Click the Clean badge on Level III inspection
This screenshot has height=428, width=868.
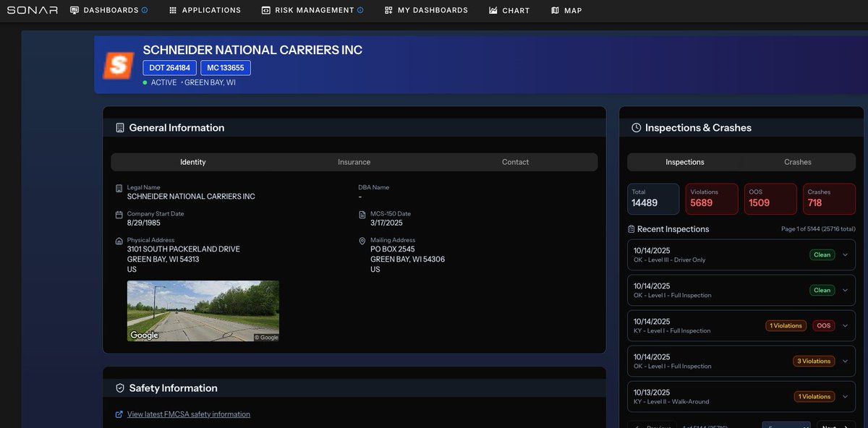click(822, 254)
